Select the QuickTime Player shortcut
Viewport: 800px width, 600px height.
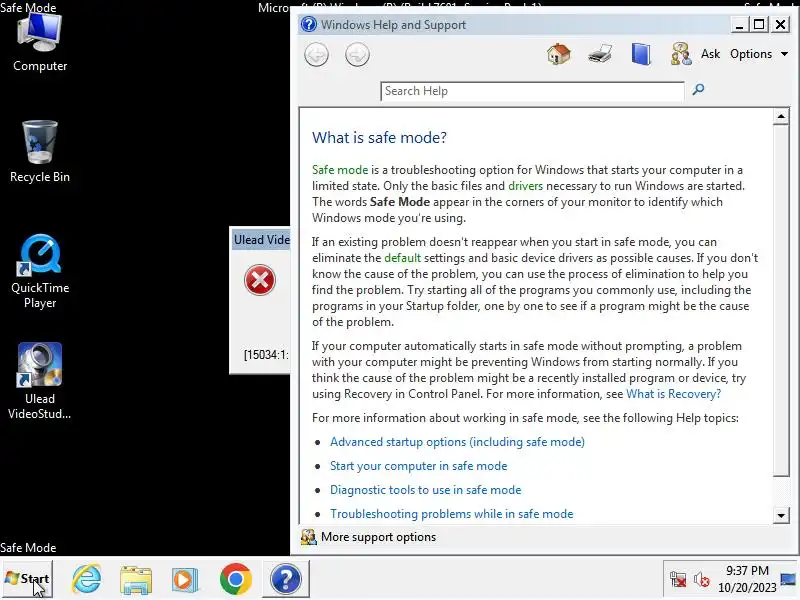pyautogui.click(x=40, y=271)
